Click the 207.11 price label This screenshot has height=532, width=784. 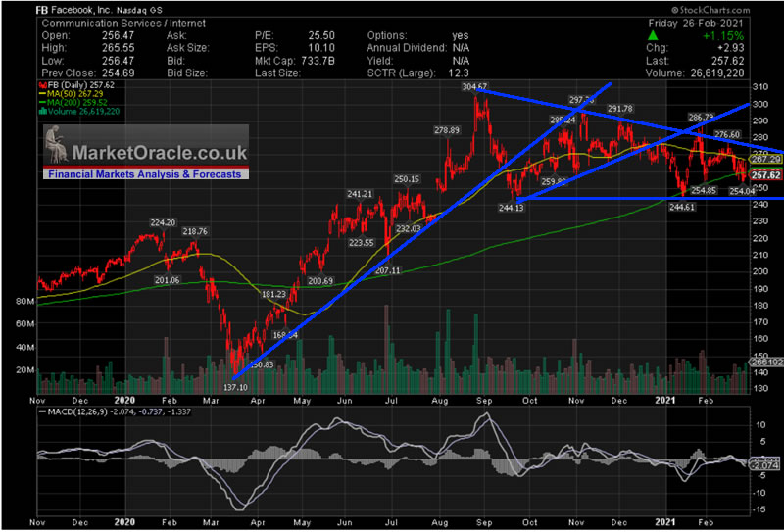coord(388,270)
